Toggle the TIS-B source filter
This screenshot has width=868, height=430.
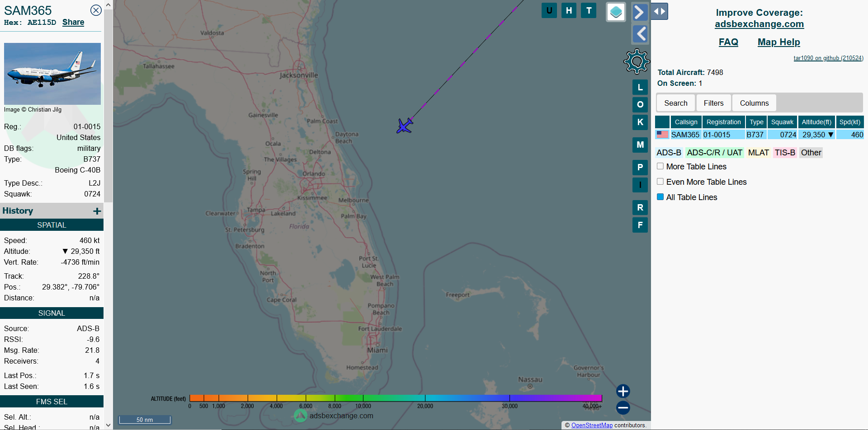(784, 153)
